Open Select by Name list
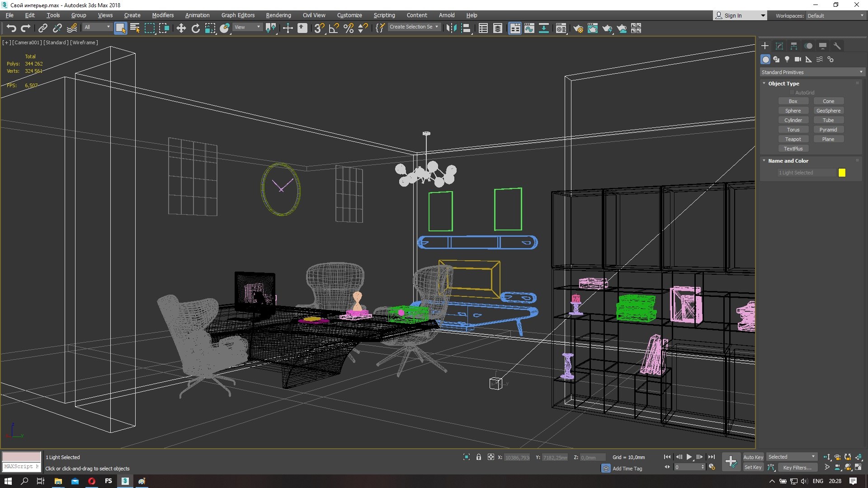This screenshot has height=488, width=868. pos(135,28)
